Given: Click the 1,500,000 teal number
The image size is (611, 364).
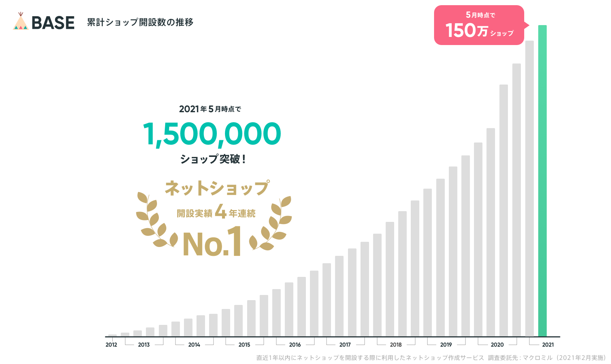Looking at the screenshot, I should coord(212,134).
